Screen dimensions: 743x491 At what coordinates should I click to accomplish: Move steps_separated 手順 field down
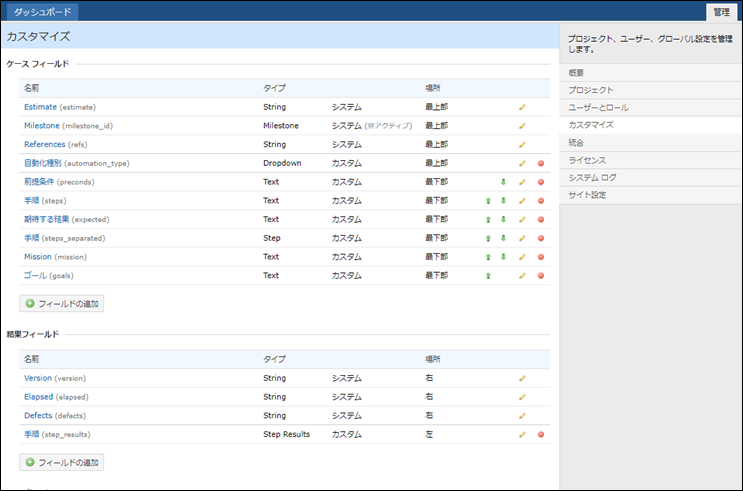coord(504,238)
